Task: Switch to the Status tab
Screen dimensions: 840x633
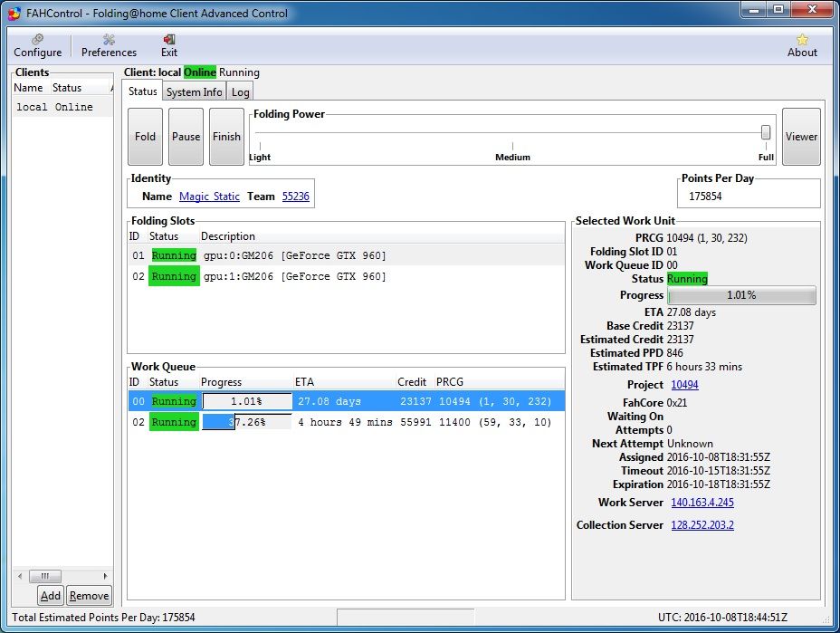Action: pos(142,91)
